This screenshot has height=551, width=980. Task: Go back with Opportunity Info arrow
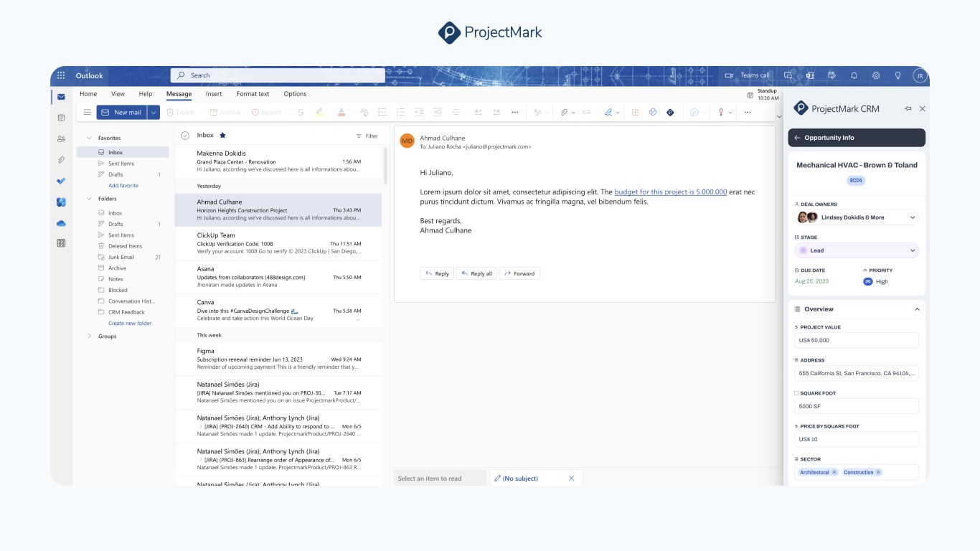coord(797,138)
